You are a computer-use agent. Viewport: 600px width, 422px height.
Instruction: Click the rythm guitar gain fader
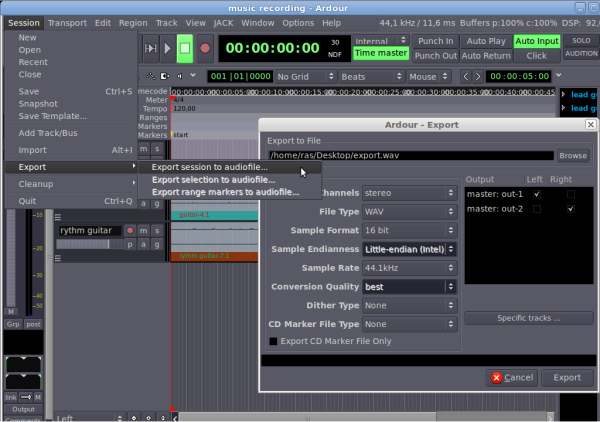tap(90, 244)
